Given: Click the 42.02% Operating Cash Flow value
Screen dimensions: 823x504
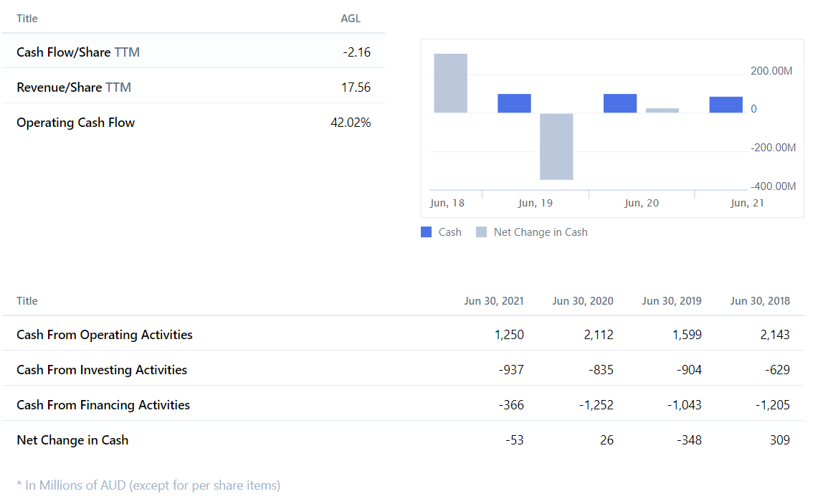Looking at the screenshot, I should pos(351,123).
